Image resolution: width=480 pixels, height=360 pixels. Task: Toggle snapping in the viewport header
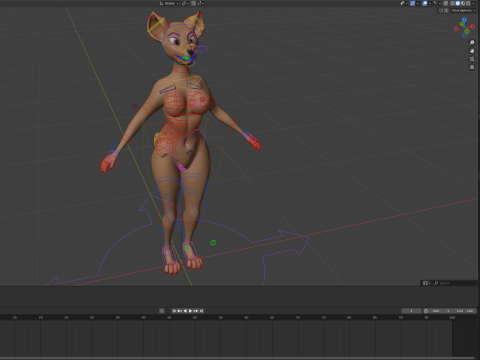pyautogui.click(x=193, y=3)
